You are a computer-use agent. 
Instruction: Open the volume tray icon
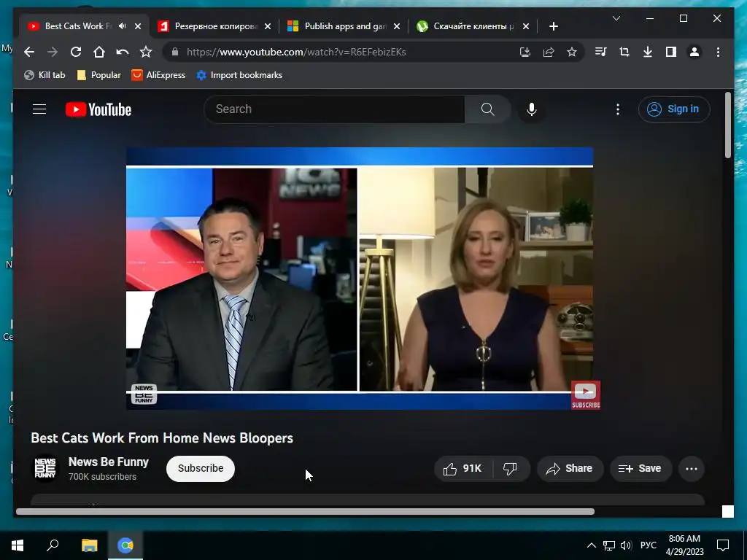click(x=626, y=545)
